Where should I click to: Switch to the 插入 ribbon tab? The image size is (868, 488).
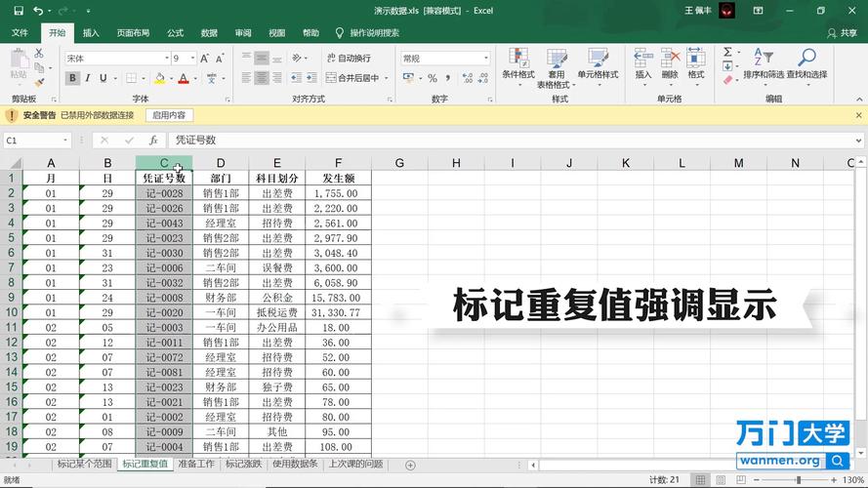(91, 32)
